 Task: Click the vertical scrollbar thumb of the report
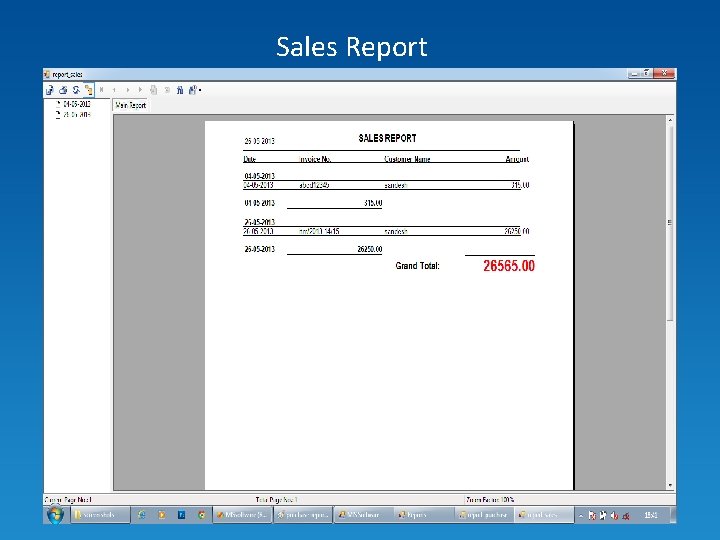670,222
